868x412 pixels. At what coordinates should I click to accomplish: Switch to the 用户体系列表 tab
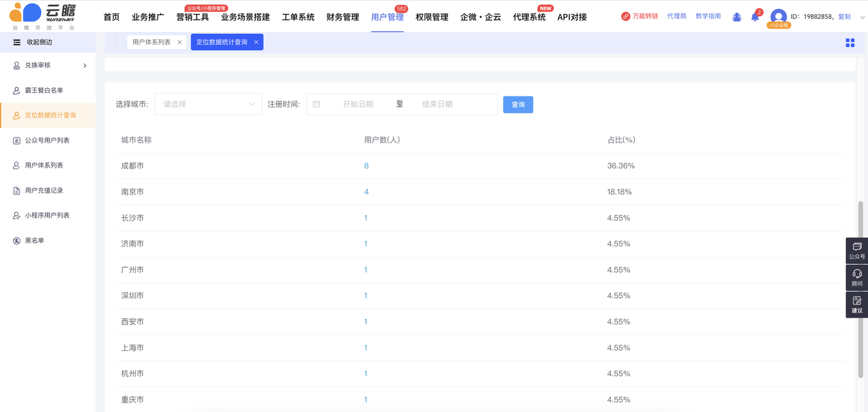151,42
